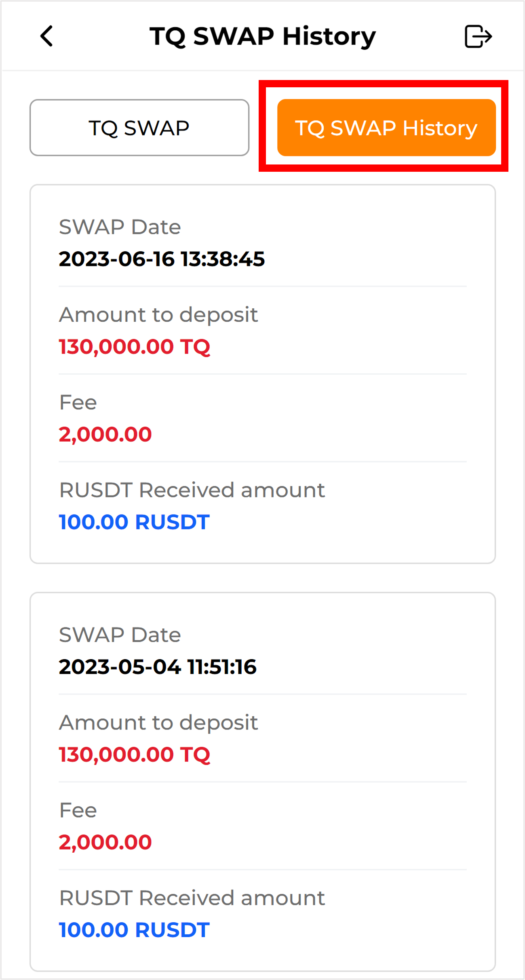Screen dimensions: 525x980
Task: Click the 2,000.00 fee in May 4 entry
Action: pyautogui.click(x=105, y=842)
